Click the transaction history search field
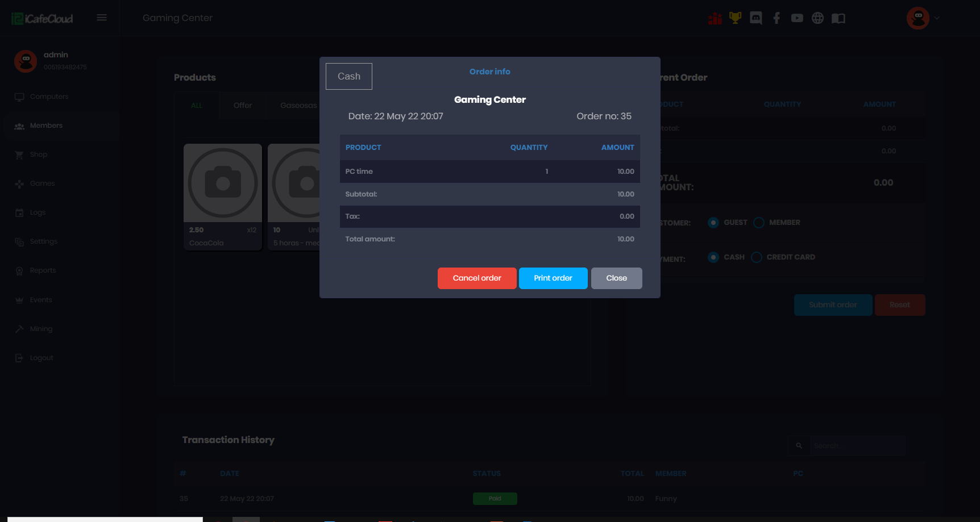980x522 pixels. click(x=856, y=446)
